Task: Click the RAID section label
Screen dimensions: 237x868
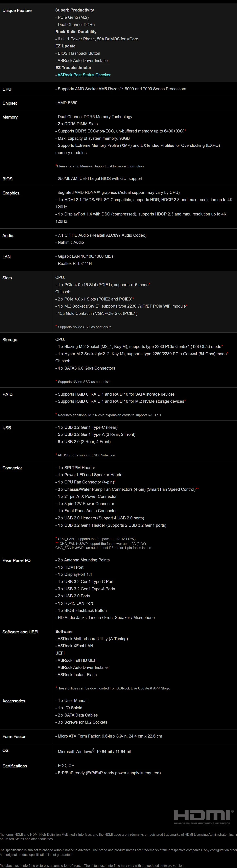Action: [x=7, y=395]
